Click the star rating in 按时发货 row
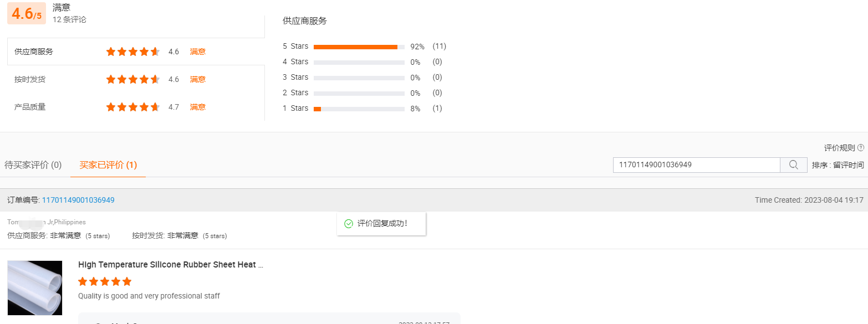Image resolution: width=868 pixels, height=324 pixels. pyautogui.click(x=133, y=79)
